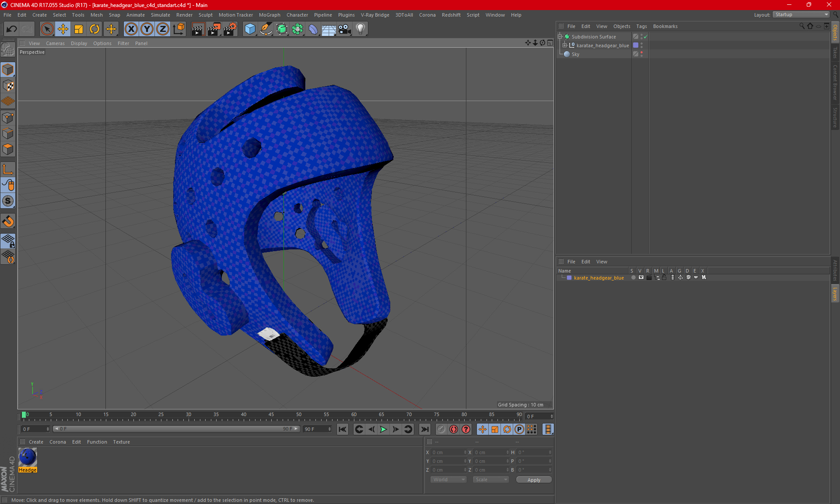Open the MoGraph menu
The image size is (840, 504).
coord(269,15)
